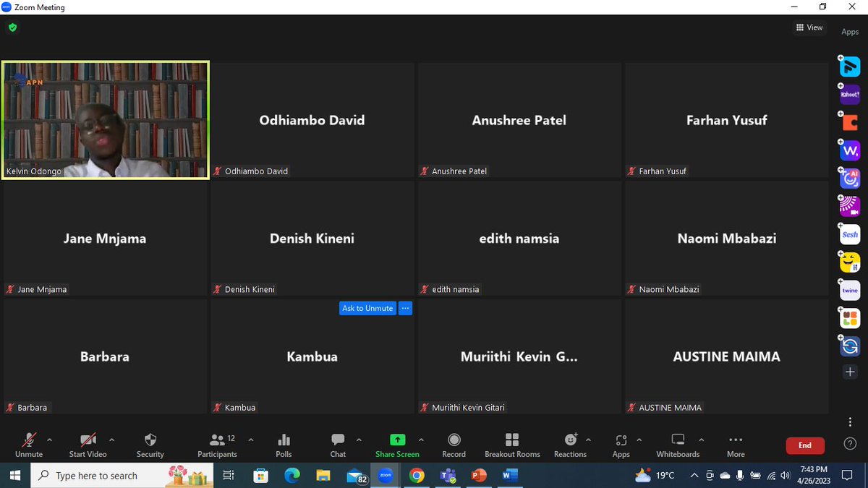Start Video from the meeting toolbar

point(88,445)
